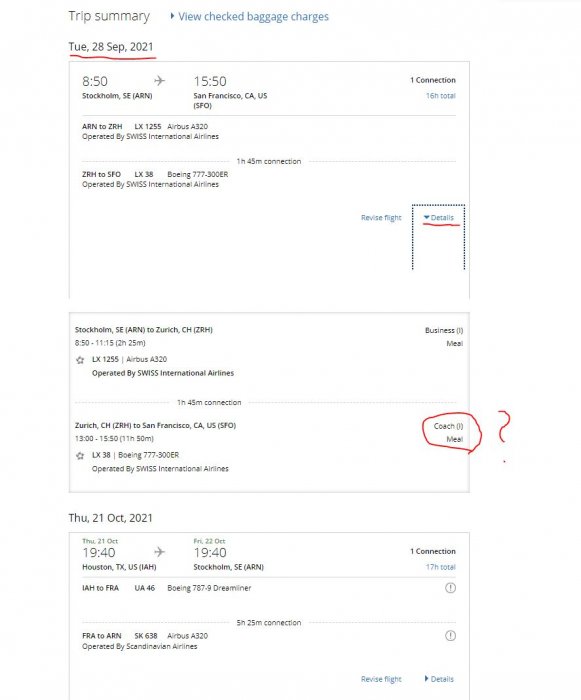The image size is (581, 700).
Task: Click the 5h 25m connection label
Action: click(x=268, y=623)
